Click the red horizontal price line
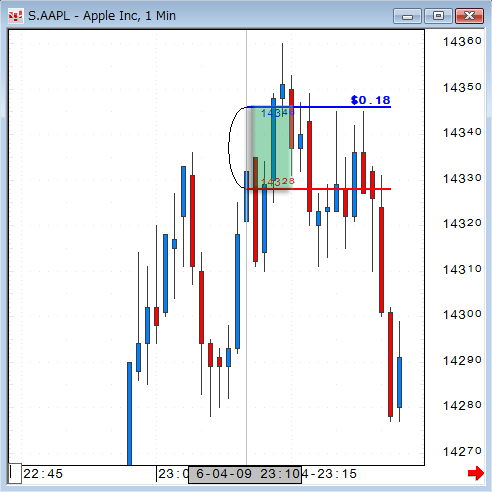 point(318,189)
